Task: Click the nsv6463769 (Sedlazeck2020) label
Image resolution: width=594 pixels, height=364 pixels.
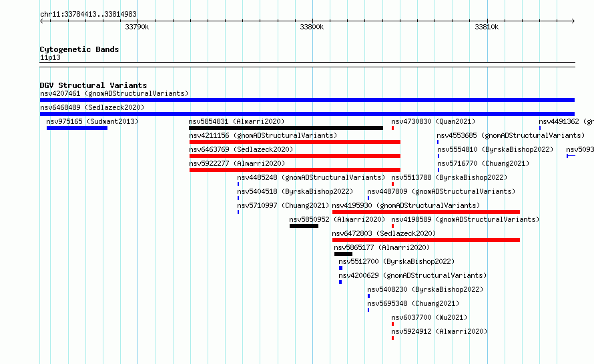Action: 241,149
